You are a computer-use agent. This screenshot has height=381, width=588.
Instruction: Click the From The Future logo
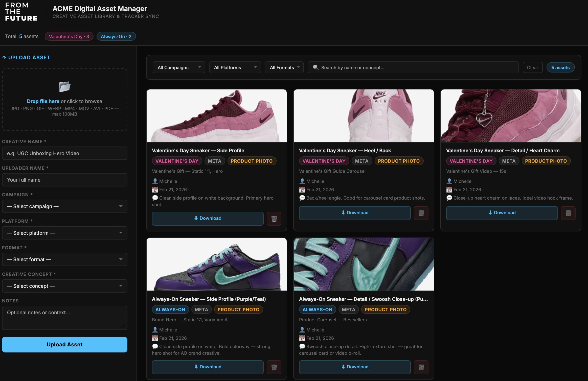(x=21, y=12)
